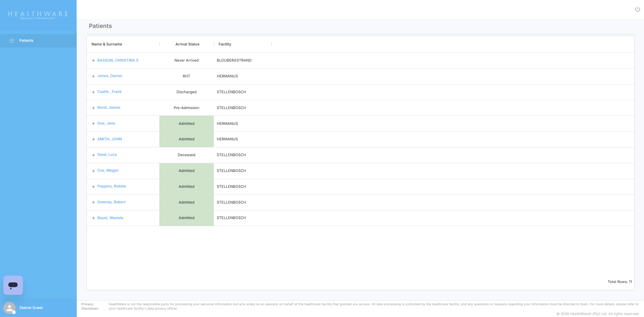Click the power logout icon

(637, 9)
